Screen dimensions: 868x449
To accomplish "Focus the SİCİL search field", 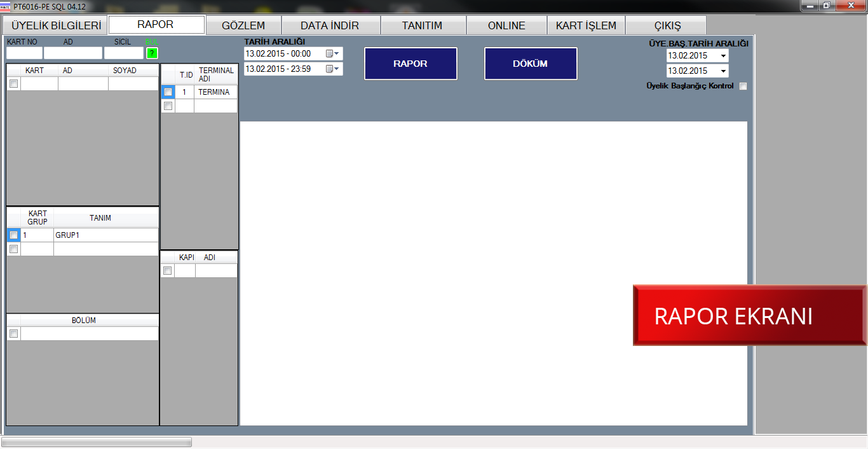I will pyautogui.click(x=123, y=53).
